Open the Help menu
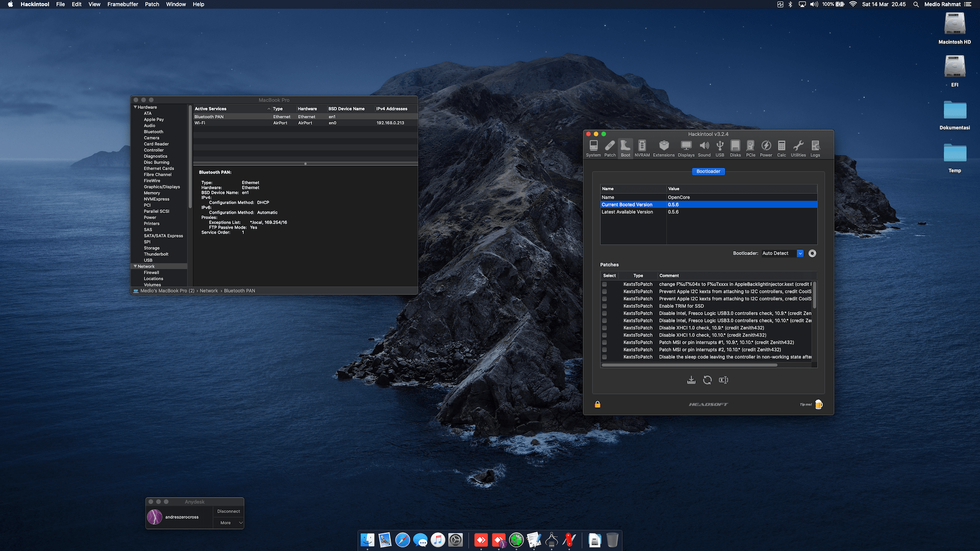 point(199,4)
